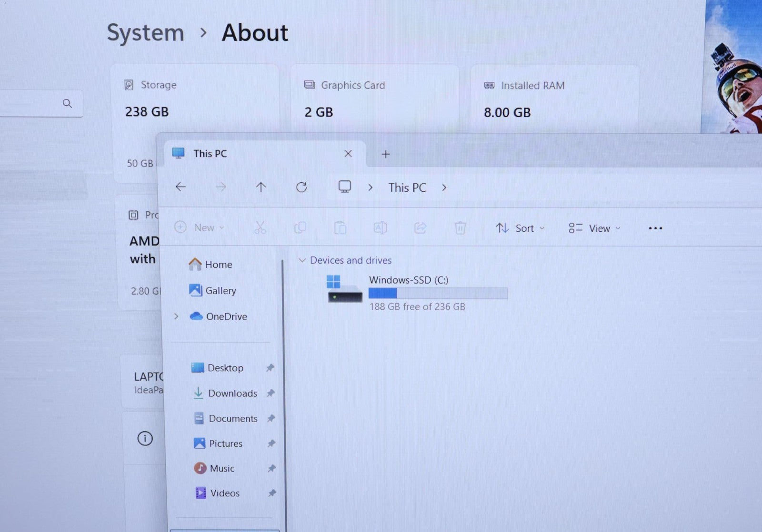Add a new File Explorer tab

coord(386,154)
